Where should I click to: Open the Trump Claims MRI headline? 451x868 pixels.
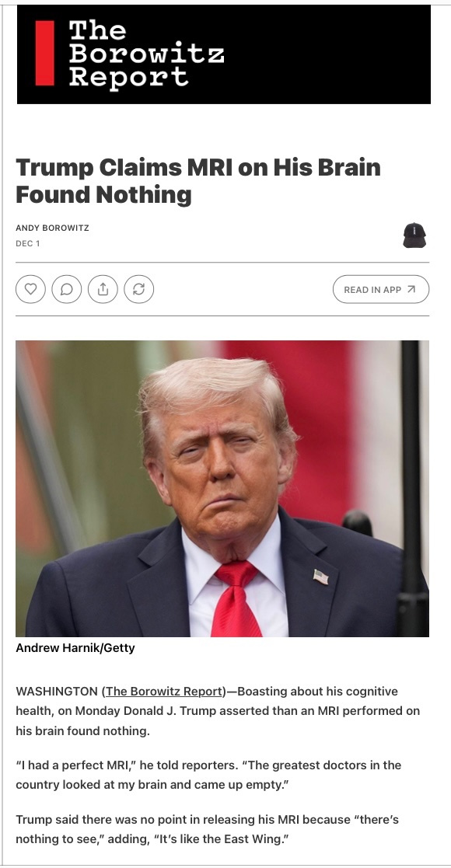[198, 181]
